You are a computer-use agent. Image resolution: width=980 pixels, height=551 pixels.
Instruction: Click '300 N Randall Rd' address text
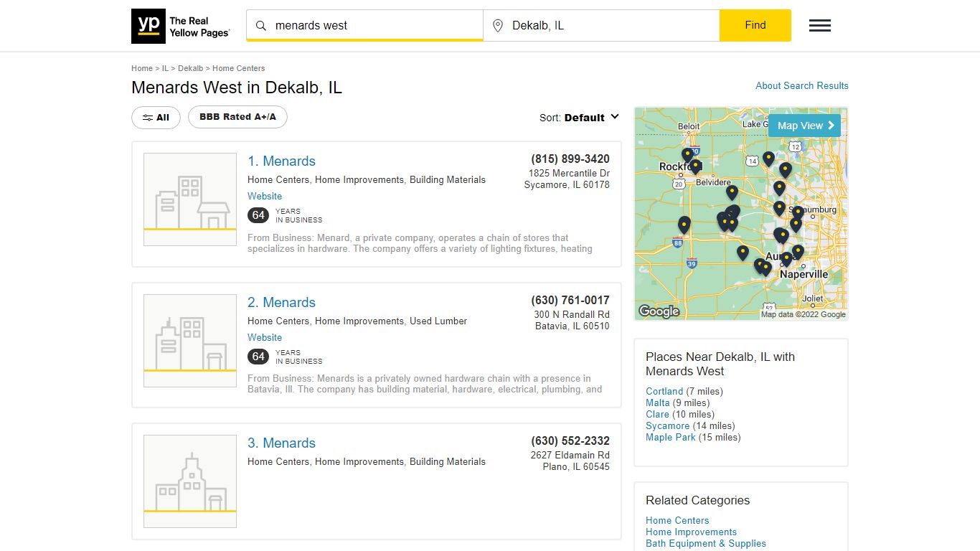[572, 314]
